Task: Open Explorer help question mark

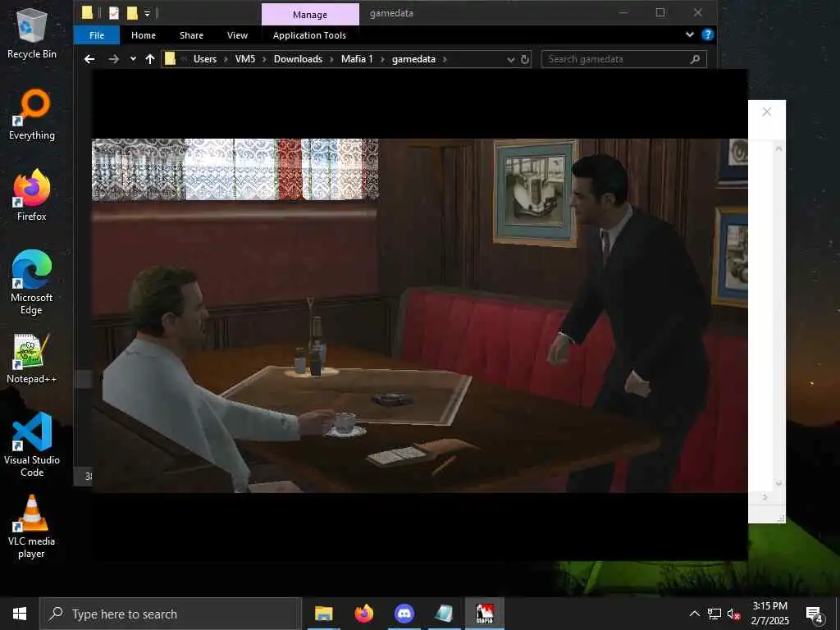Action: click(708, 34)
